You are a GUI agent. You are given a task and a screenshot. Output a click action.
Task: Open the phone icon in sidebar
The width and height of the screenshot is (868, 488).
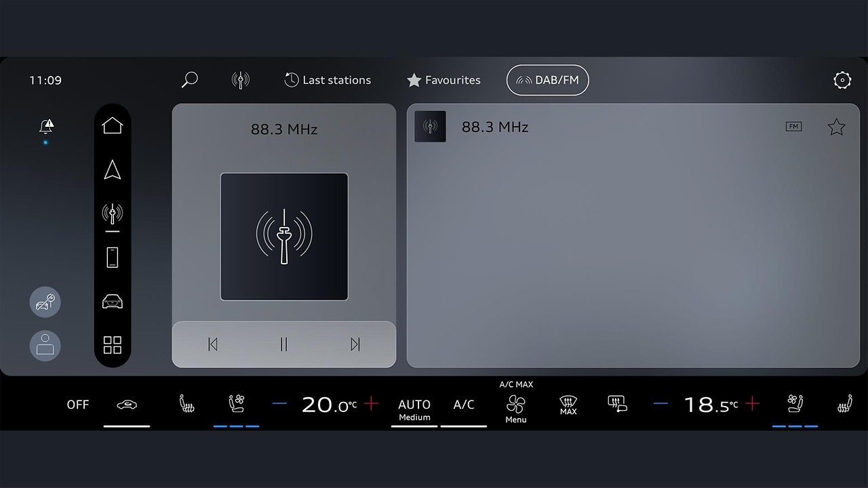(x=113, y=257)
